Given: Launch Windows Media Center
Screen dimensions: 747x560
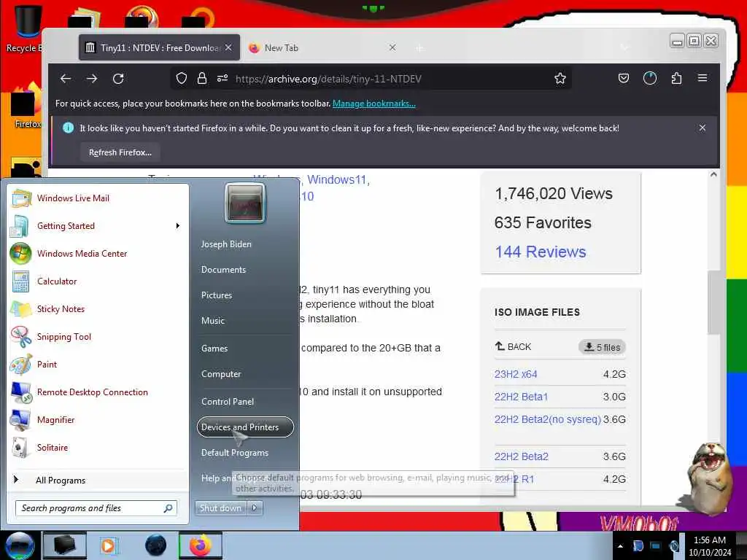Looking at the screenshot, I should [98, 254].
